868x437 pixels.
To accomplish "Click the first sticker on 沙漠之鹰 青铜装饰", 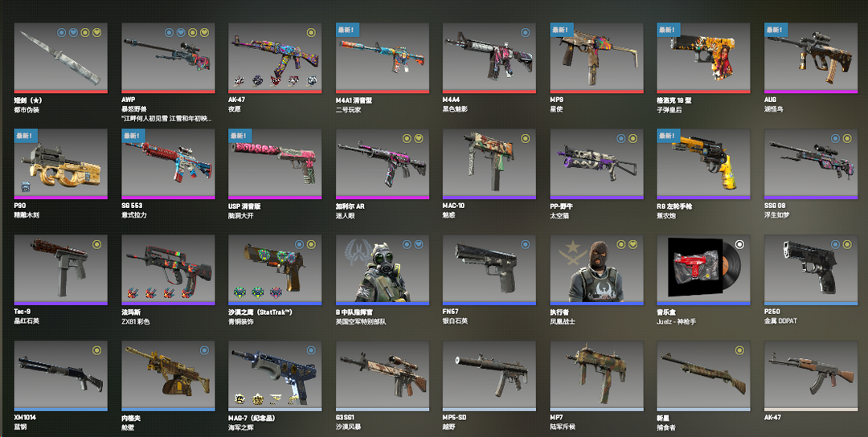I will 240,292.
